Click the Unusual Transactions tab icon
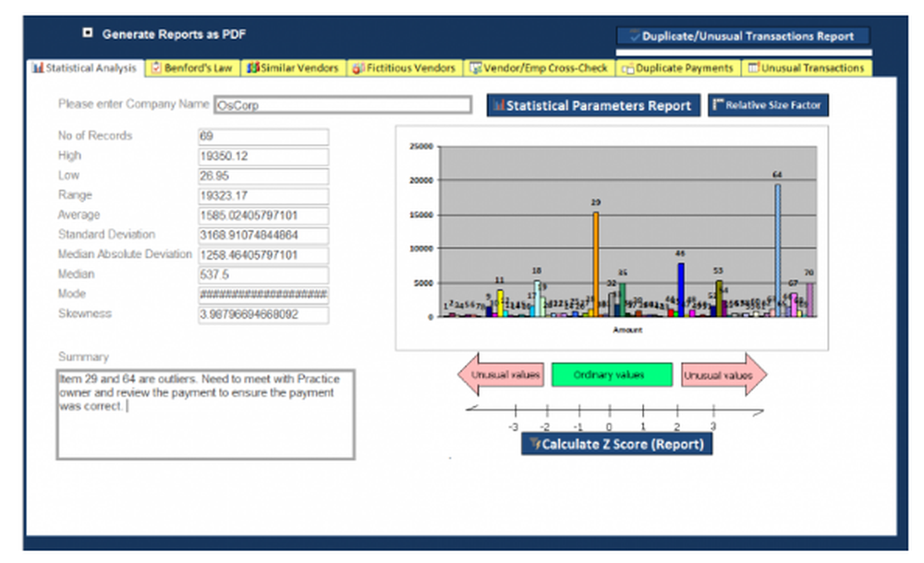Screen dimensions: 924x563 point(753,67)
